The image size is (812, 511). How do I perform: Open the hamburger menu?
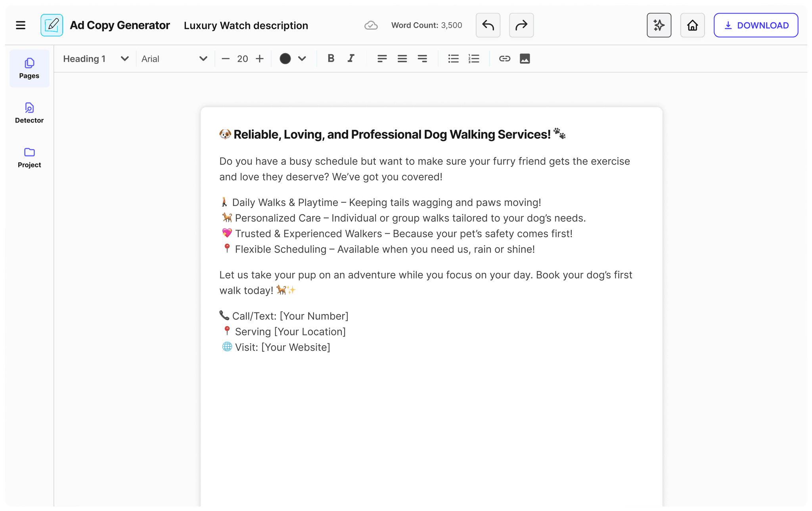(21, 25)
